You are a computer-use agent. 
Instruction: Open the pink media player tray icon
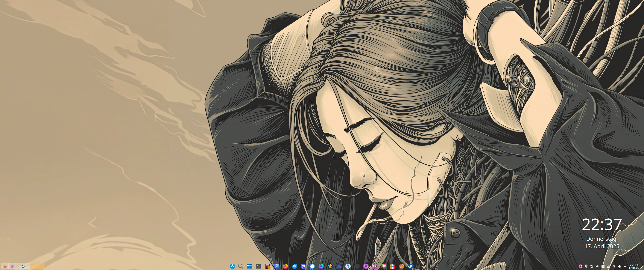(x=581, y=266)
